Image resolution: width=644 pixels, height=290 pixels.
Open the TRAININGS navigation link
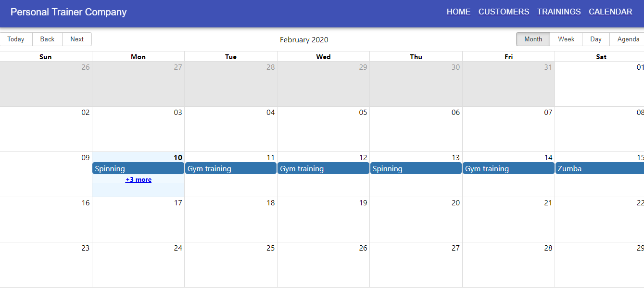[559, 12]
